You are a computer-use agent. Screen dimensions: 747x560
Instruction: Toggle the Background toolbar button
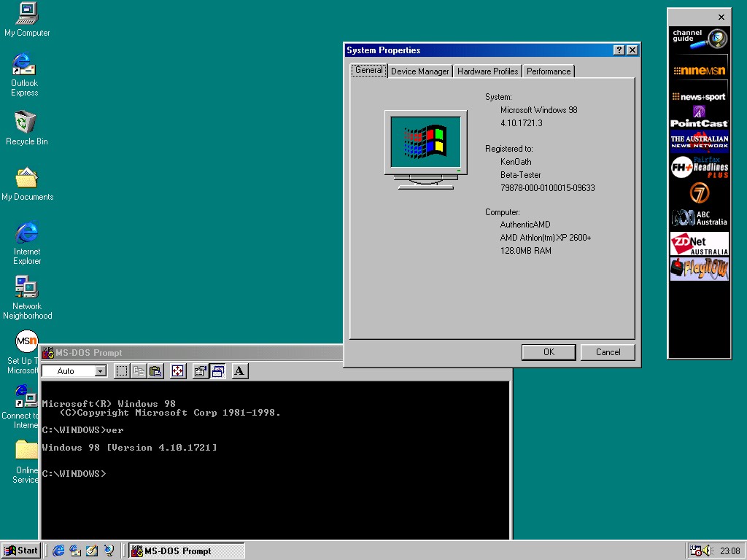[217, 371]
